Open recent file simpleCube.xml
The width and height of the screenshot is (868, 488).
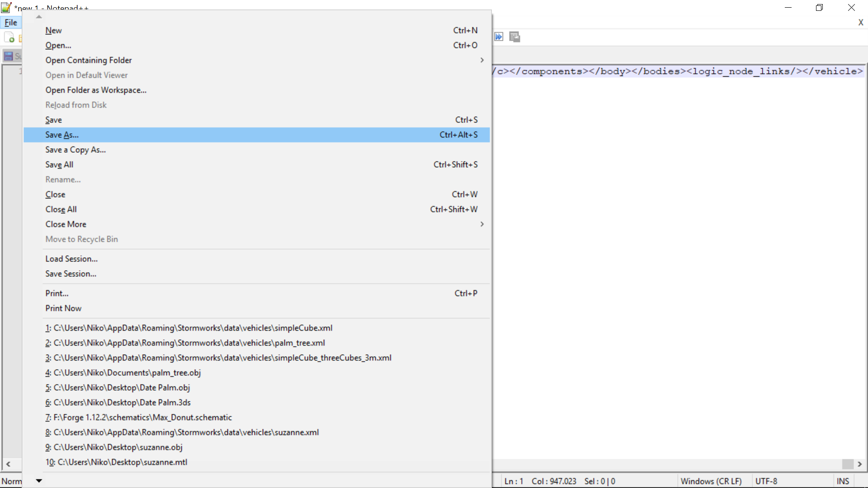(189, 328)
